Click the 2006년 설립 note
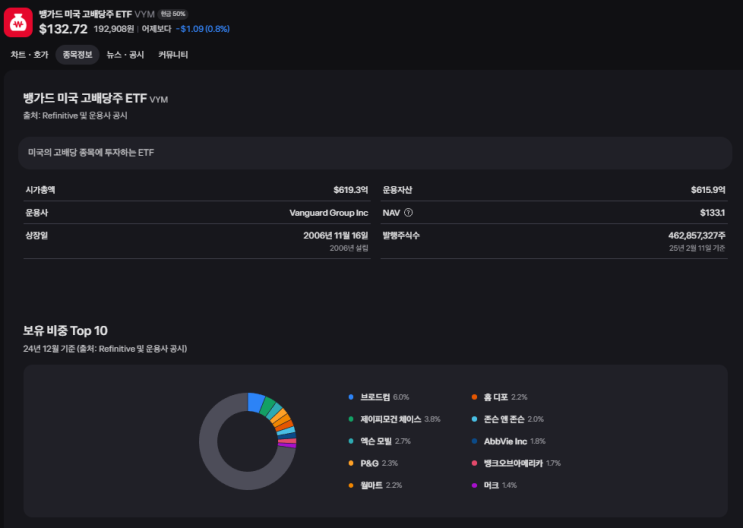 tap(349, 248)
